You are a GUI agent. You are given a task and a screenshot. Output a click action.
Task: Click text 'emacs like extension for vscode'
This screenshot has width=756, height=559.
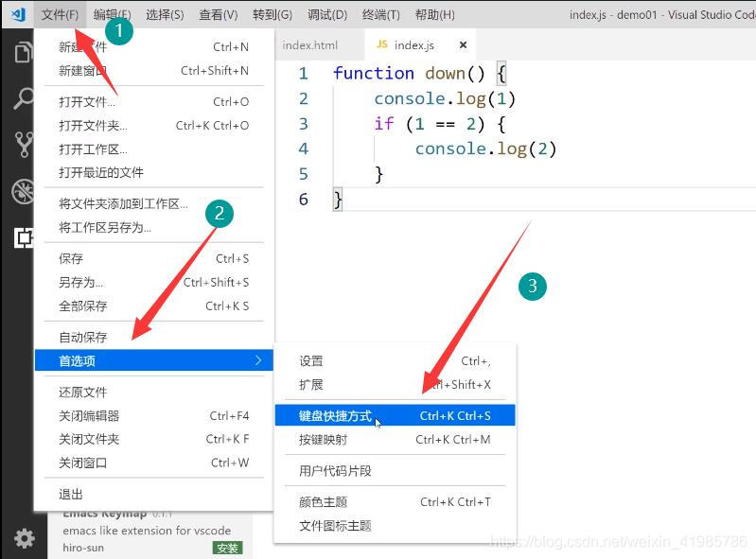tap(147, 531)
